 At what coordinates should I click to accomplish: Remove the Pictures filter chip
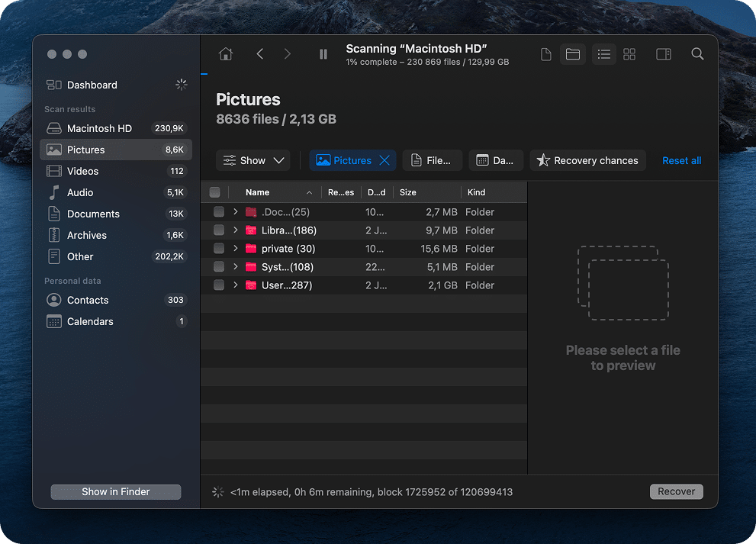[x=384, y=160]
